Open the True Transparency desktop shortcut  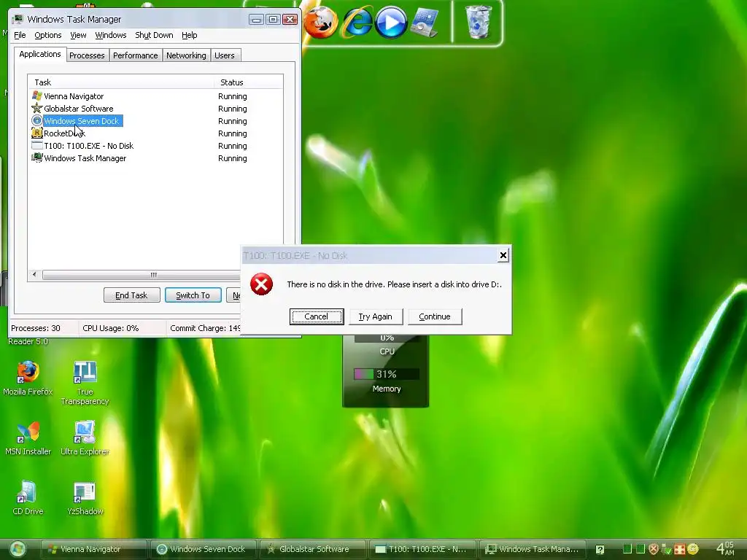[85, 383]
